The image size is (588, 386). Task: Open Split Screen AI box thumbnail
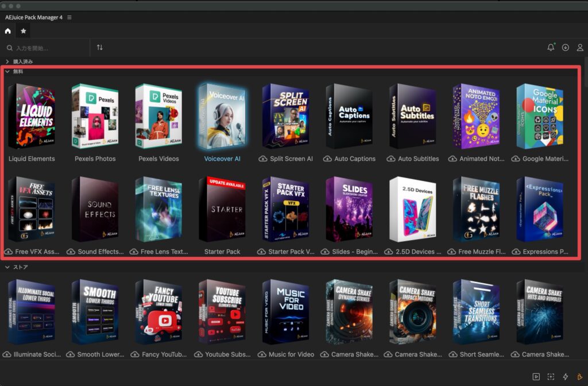pos(286,116)
